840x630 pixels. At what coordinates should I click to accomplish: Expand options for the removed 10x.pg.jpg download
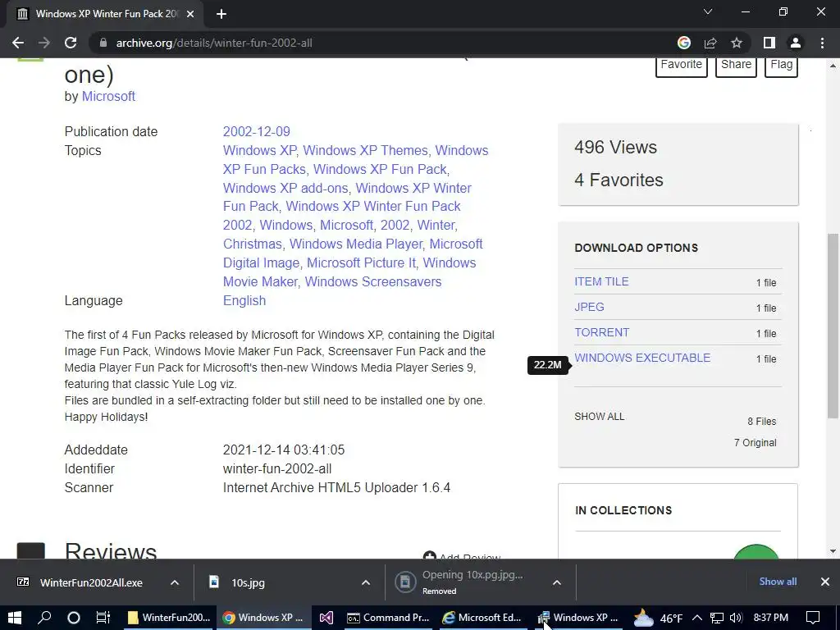click(x=557, y=582)
